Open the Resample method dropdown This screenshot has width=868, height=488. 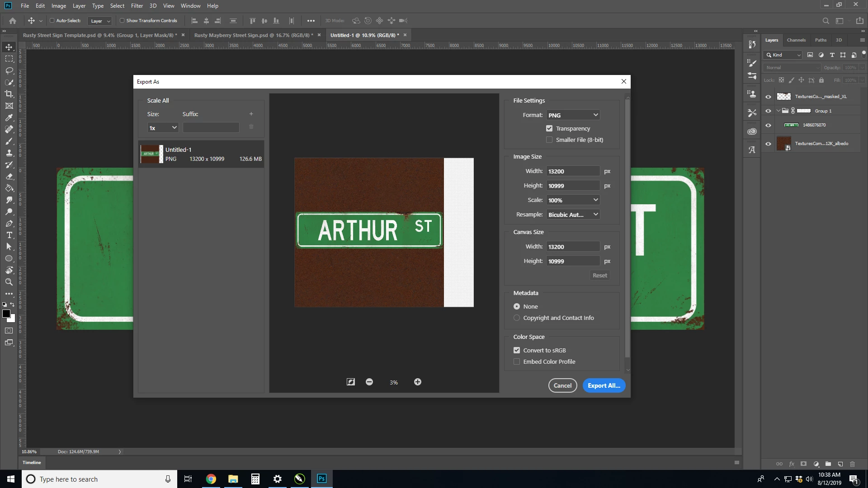click(x=573, y=215)
